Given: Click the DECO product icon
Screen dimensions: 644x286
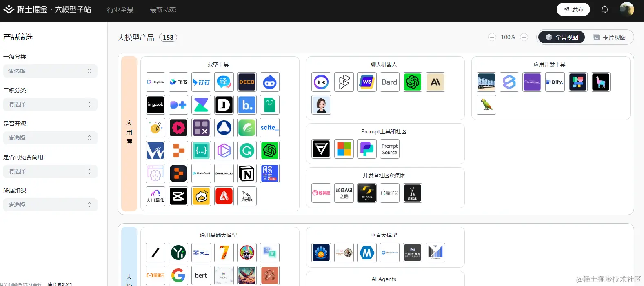Looking at the screenshot, I should coord(247,82).
